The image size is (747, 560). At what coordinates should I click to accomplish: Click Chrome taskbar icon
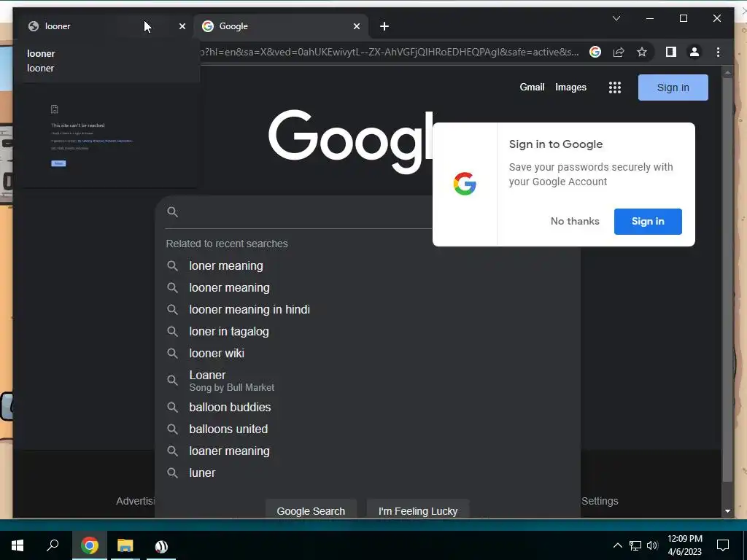(90, 545)
